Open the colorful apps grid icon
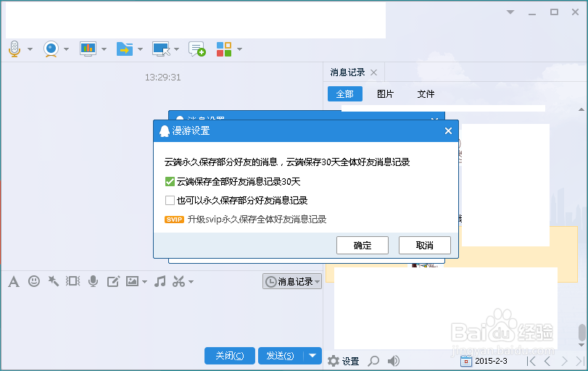Viewport: 588px width, 371px height. click(x=224, y=49)
